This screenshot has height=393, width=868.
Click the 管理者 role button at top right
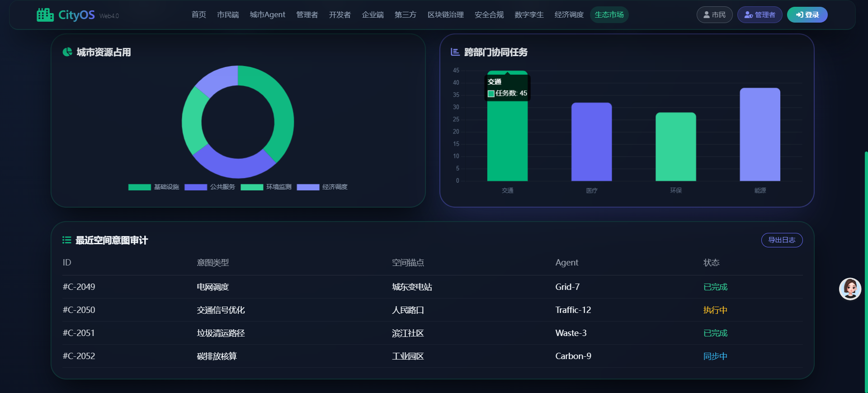760,15
